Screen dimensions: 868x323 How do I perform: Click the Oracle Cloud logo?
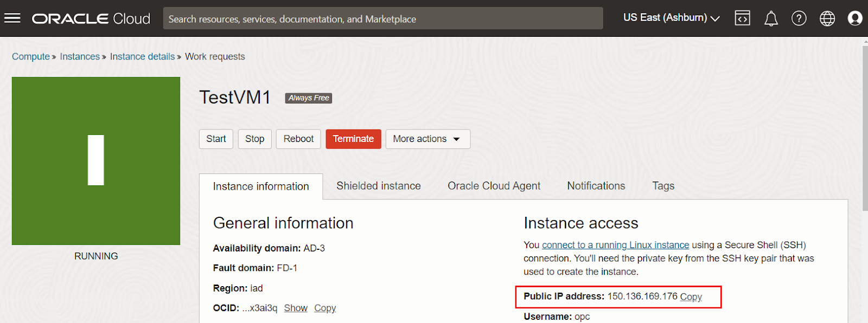pos(91,18)
